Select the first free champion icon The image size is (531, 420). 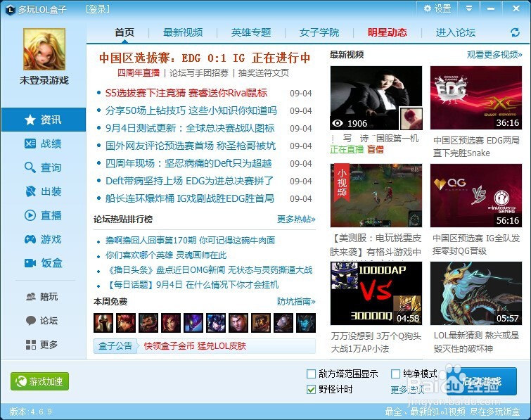(x=103, y=323)
